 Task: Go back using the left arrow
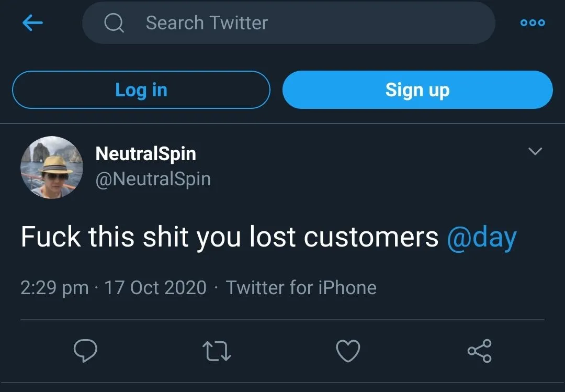coord(32,23)
